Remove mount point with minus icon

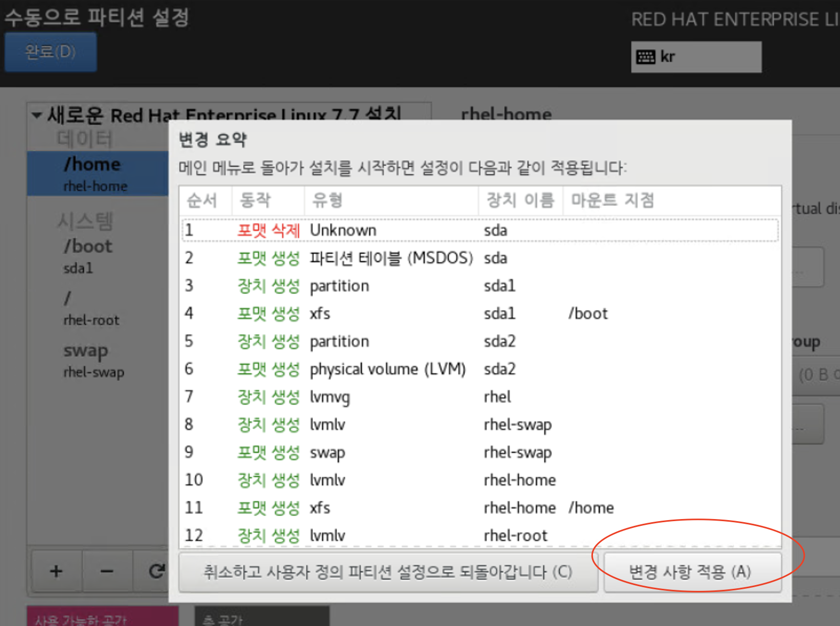click(107, 570)
